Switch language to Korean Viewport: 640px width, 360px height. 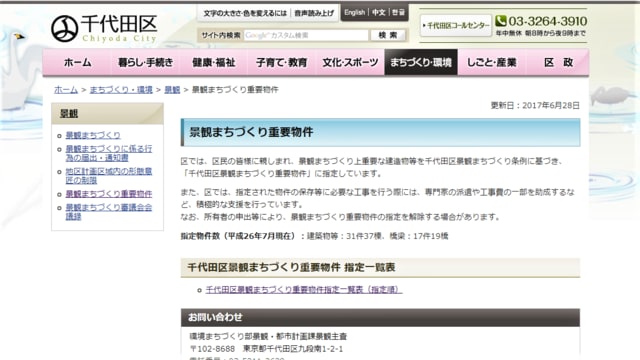(398, 13)
